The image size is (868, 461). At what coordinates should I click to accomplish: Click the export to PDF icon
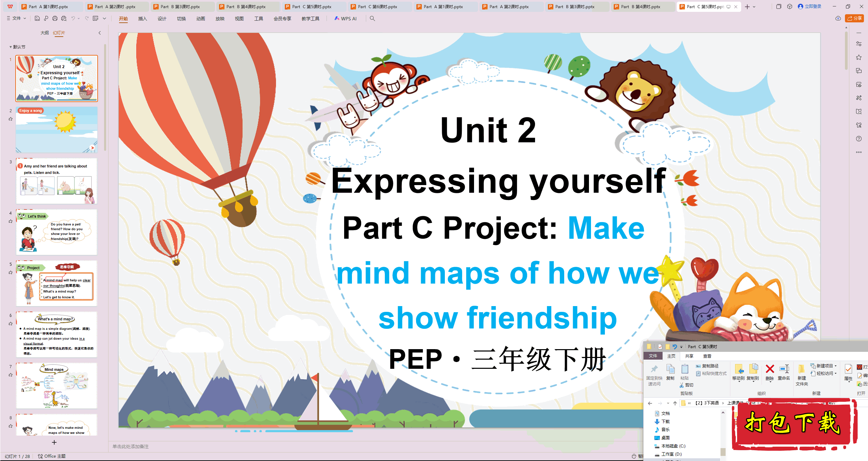[x=46, y=19]
